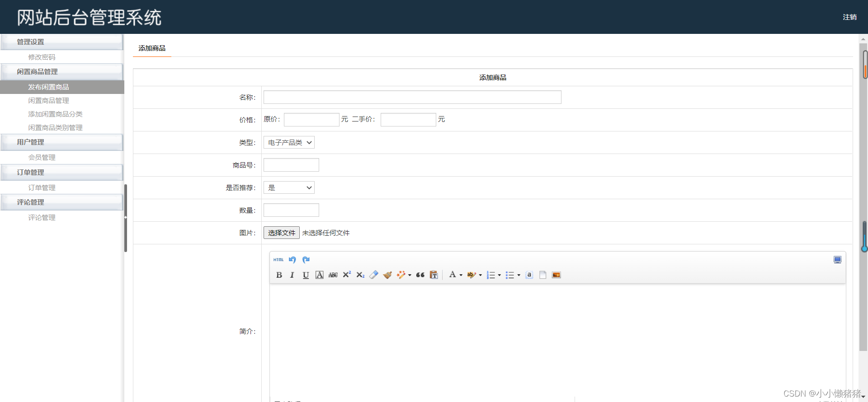The width and height of the screenshot is (868, 402).
Task: Open the 订单管理 submenu link
Action: click(x=42, y=187)
